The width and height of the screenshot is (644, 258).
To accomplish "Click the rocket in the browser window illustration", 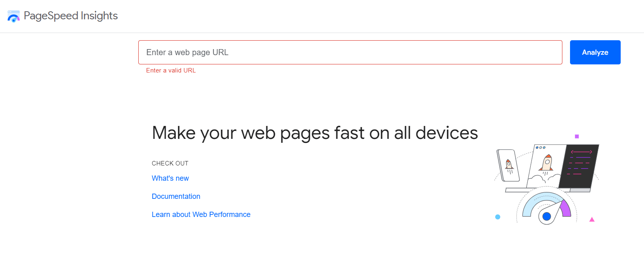I will pos(547,163).
